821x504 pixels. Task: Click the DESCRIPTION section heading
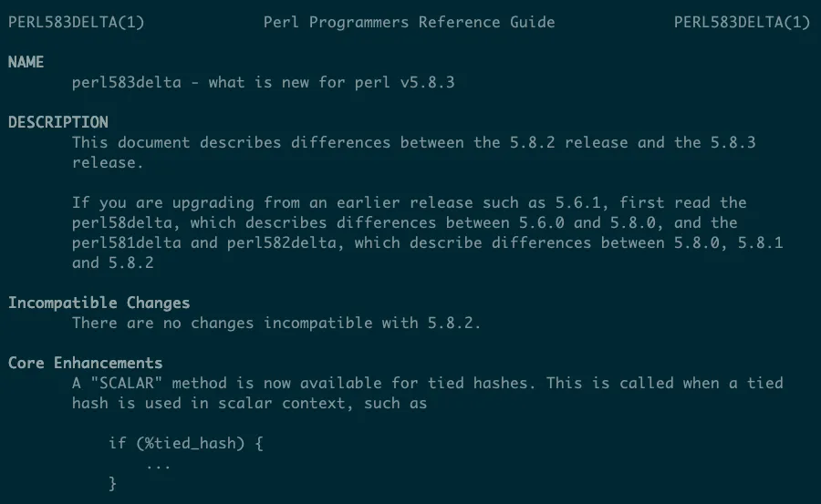click(x=57, y=122)
